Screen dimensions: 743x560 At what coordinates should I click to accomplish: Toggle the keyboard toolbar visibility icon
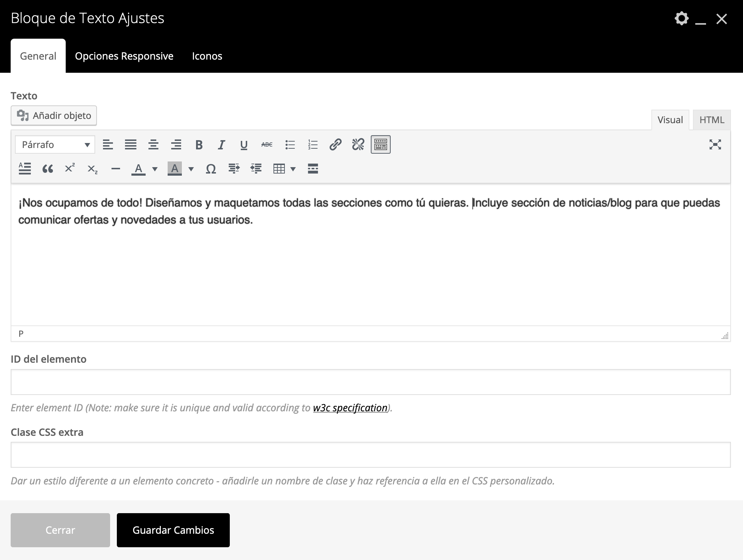(380, 145)
